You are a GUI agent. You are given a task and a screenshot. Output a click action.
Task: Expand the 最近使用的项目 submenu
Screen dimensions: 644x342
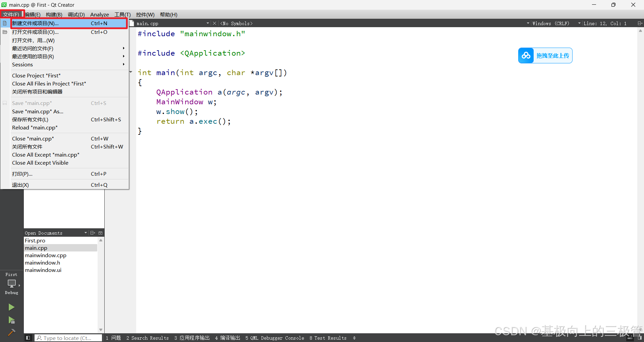124,56
